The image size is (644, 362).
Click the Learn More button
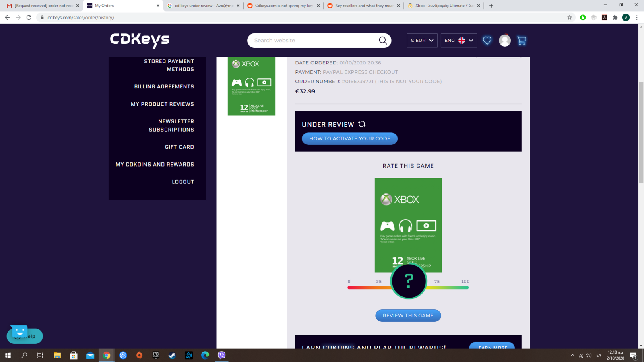tap(492, 346)
